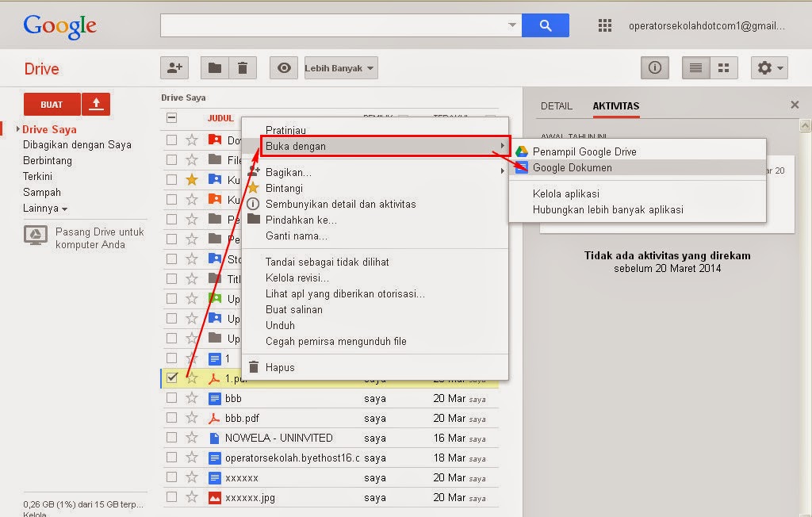Open the trash icon to delete selected file
812x517 pixels.
tap(243, 67)
